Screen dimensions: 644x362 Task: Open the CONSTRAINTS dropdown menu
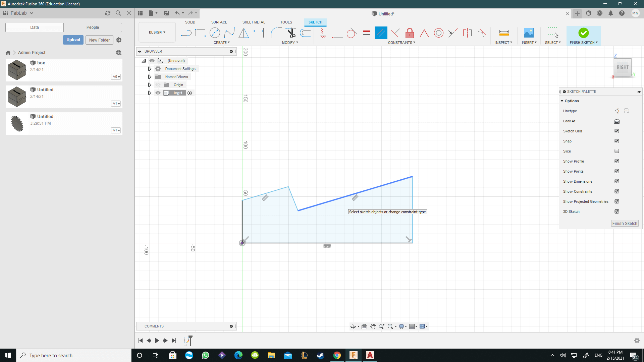coord(401,43)
